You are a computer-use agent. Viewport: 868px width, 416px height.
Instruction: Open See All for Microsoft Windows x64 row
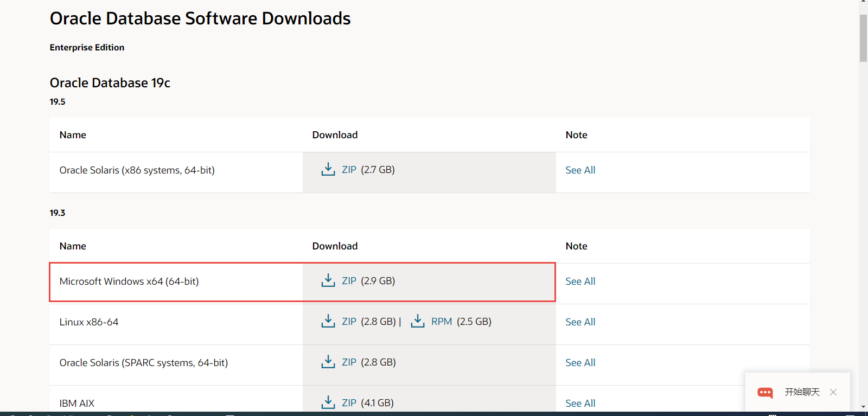coord(580,281)
